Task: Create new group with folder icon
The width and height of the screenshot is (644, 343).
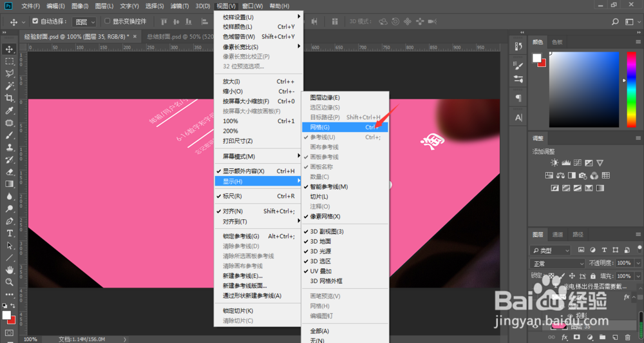Action: coord(603,337)
